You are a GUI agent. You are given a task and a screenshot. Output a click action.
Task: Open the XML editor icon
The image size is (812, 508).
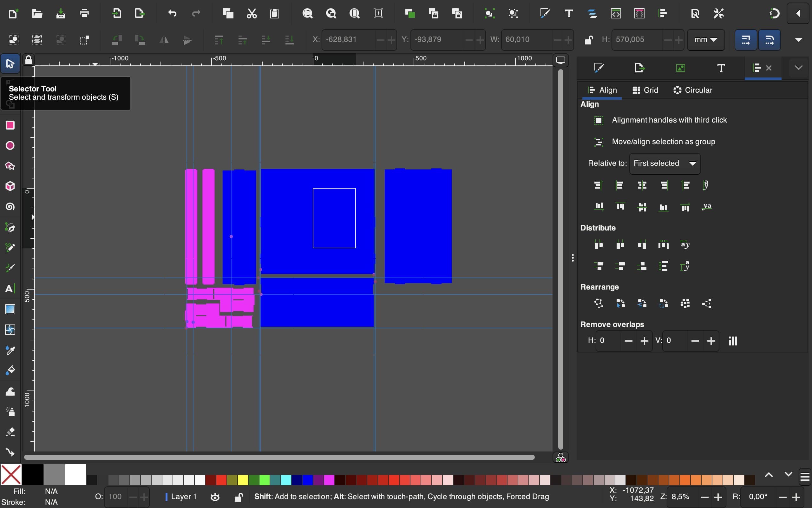(616, 13)
